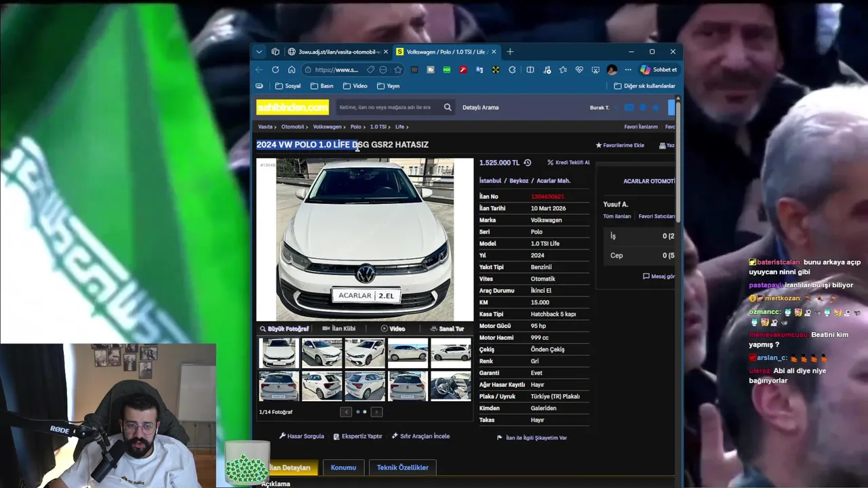
Task: Open Detaylı Arama
Action: (481, 107)
